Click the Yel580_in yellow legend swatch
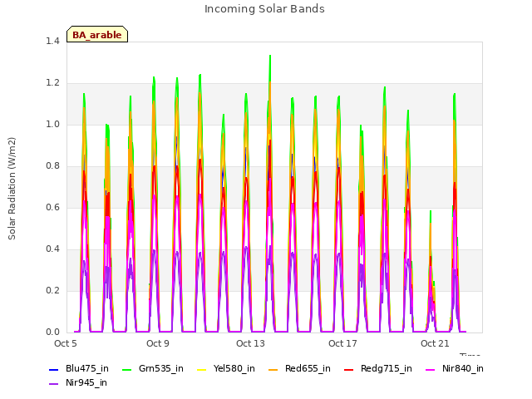The height and width of the screenshot is (399, 532). (201, 370)
